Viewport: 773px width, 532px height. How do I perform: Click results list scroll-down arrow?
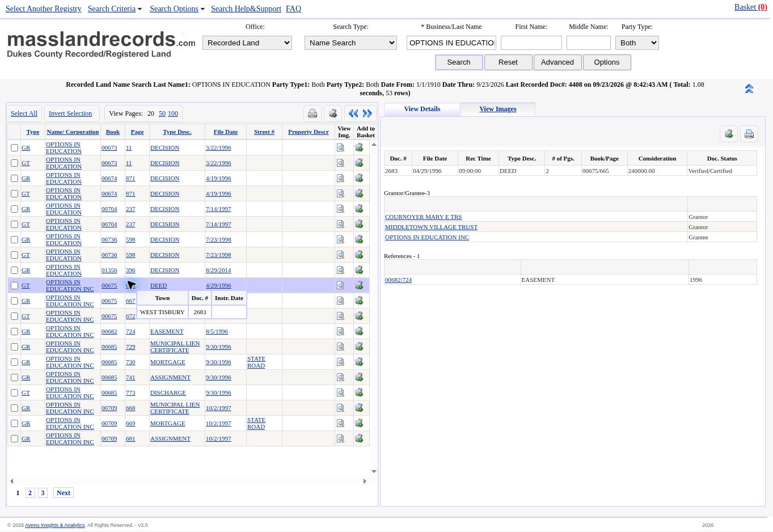(x=374, y=471)
